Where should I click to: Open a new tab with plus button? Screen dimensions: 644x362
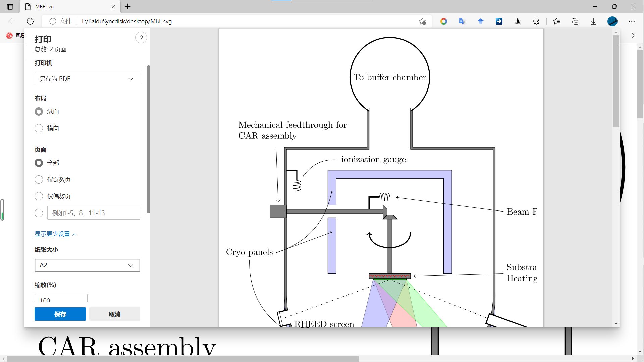point(128,7)
